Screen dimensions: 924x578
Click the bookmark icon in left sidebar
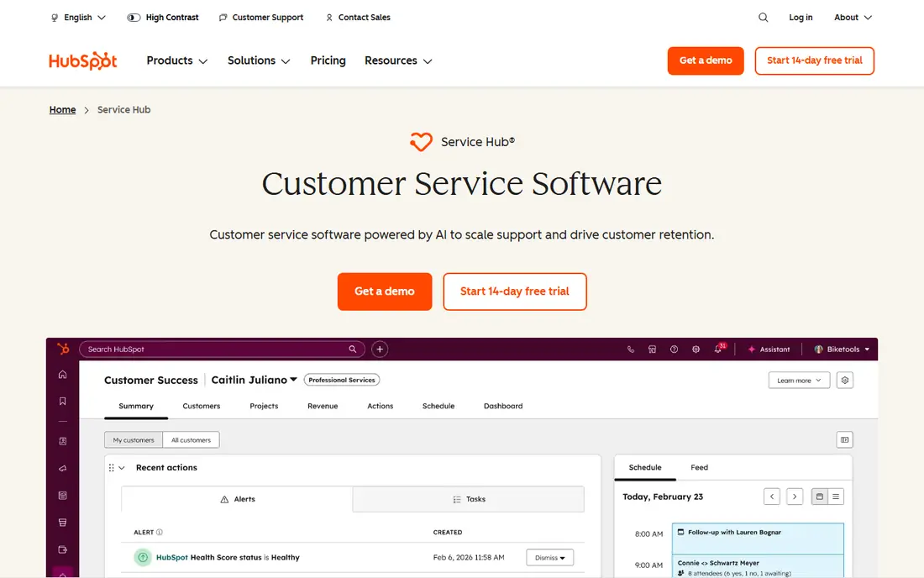tap(62, 402)
